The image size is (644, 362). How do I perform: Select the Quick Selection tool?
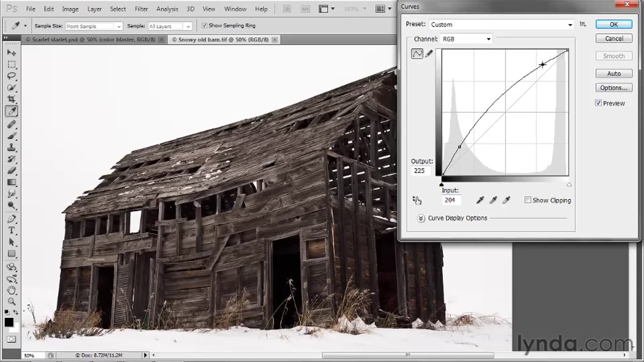coord(11,87)
